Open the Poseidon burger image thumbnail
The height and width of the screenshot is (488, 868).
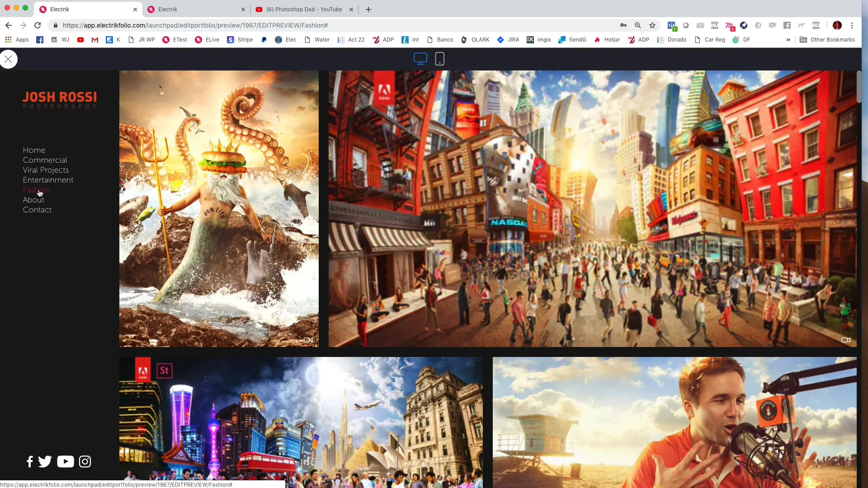tap(219, 209)
